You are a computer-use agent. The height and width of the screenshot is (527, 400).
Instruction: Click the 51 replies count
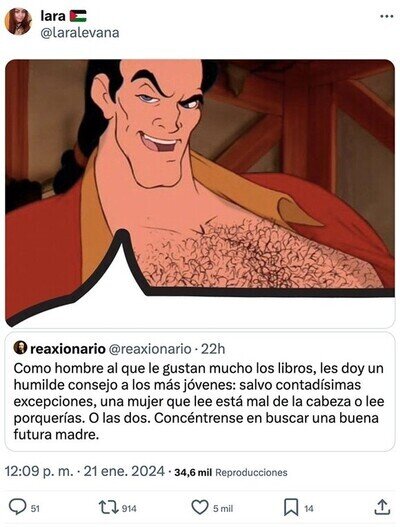(35, 509)
